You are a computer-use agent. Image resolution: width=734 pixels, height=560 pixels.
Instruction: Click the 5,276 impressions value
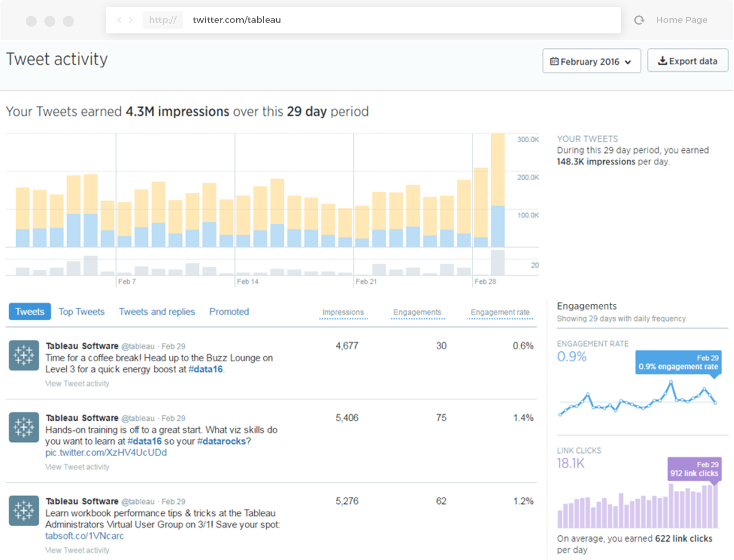coord(347,501)
